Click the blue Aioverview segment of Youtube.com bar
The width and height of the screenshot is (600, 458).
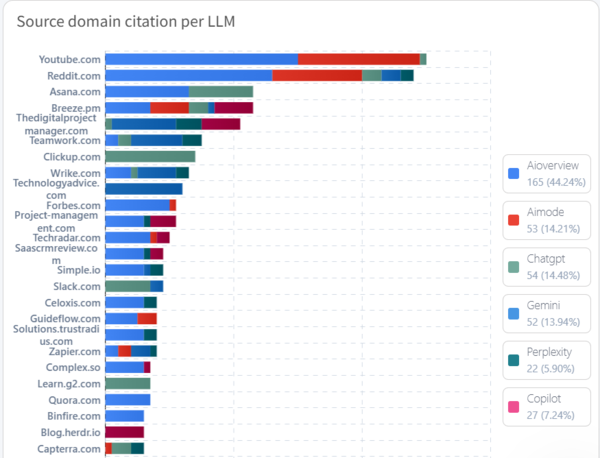click(202, 59)
